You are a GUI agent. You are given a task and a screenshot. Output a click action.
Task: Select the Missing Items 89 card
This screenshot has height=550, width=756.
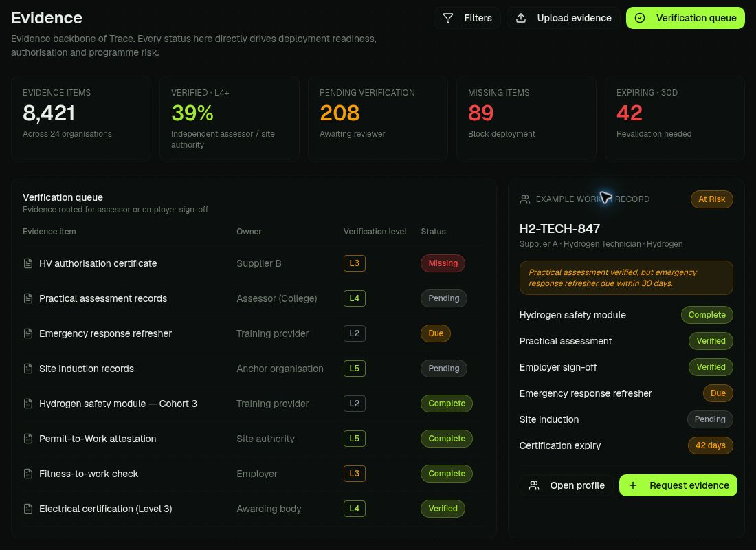pos(526,119)
